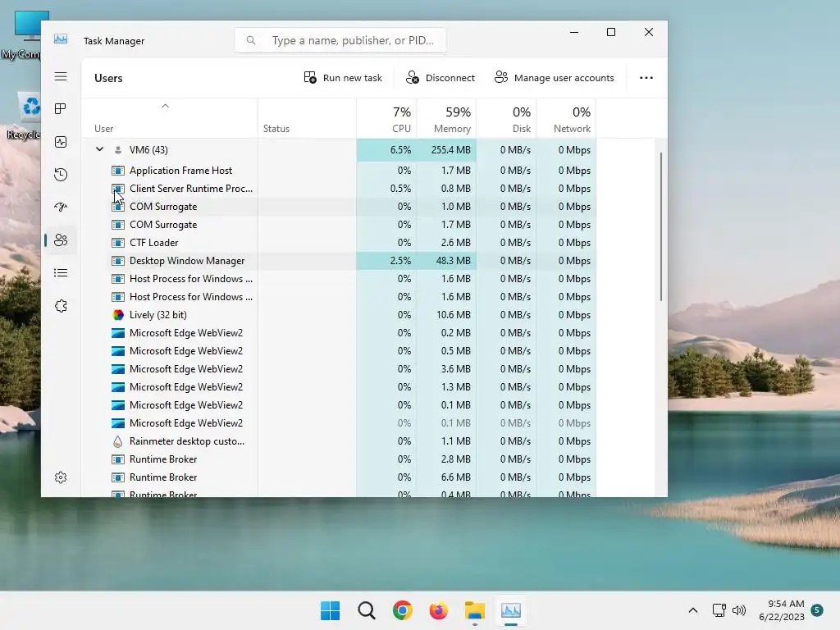Select the Microsoft Edge WebView2 1.3 MB row
The height and width of the screenshot is (630, 840).
[x=339, y=387]
